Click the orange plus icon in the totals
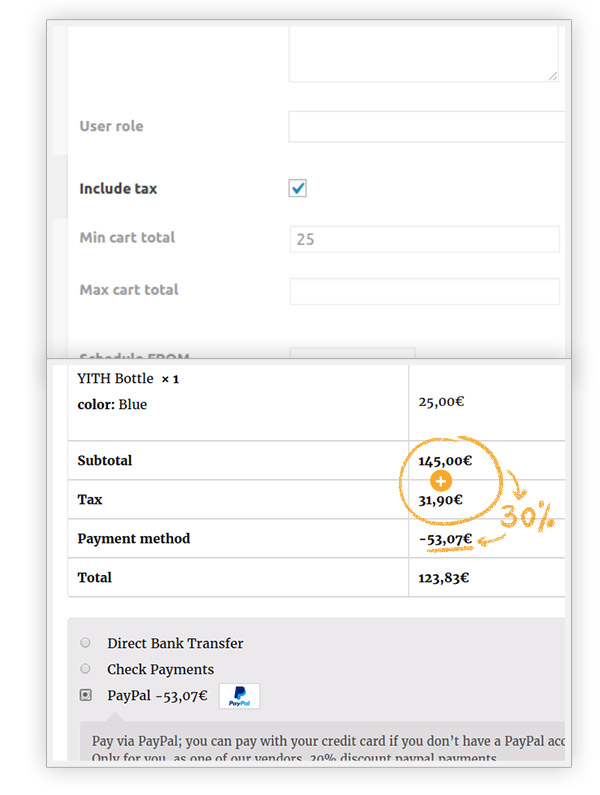 (441, 480)
